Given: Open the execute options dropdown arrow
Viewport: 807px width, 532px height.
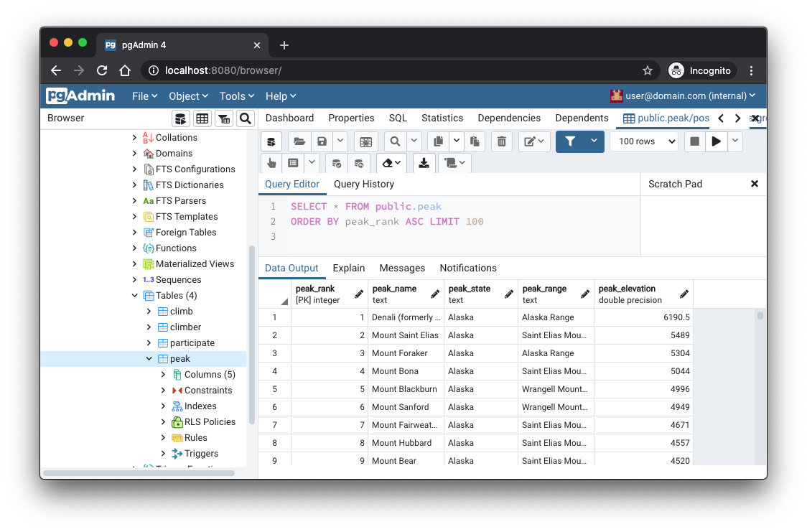Looking at the screenshot, I should (x=735, y=141).
